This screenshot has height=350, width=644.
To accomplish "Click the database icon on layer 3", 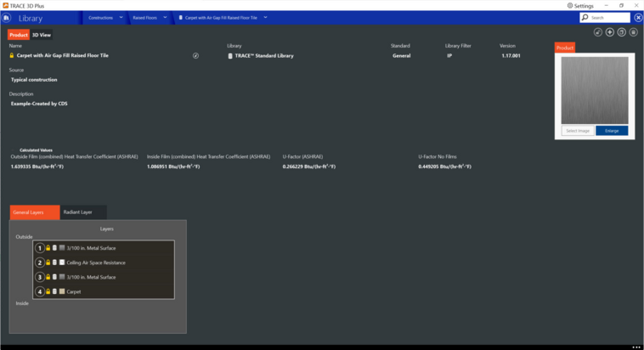I will (x=54, y=277).
